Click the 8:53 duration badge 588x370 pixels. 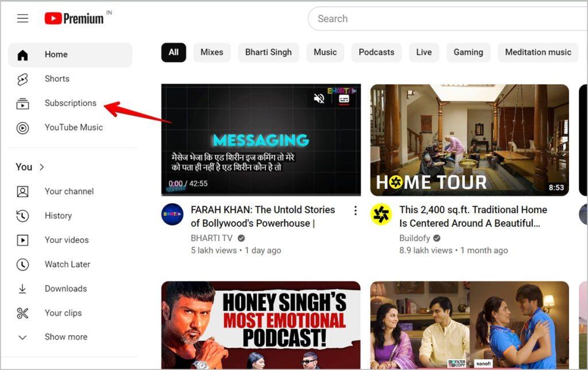pyautogui.click(x=556, y=188)
